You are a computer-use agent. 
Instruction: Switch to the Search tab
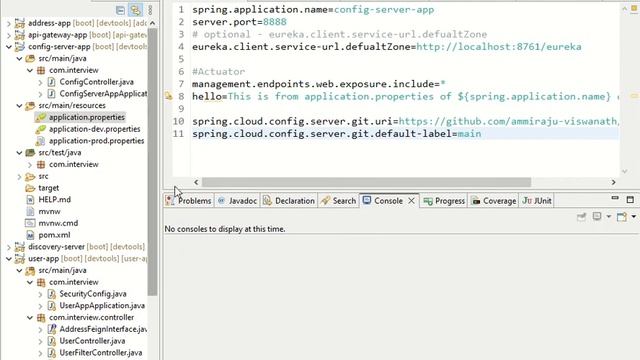coord(338,201)
